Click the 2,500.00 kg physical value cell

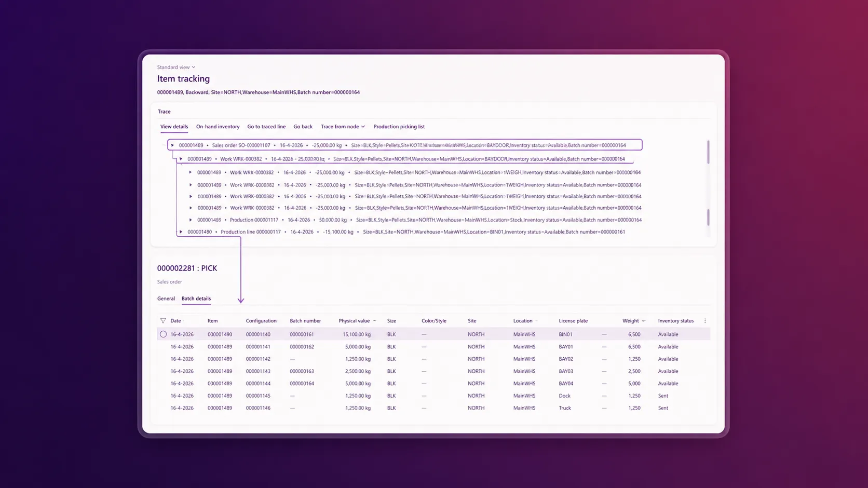click(x=358, y=371)
